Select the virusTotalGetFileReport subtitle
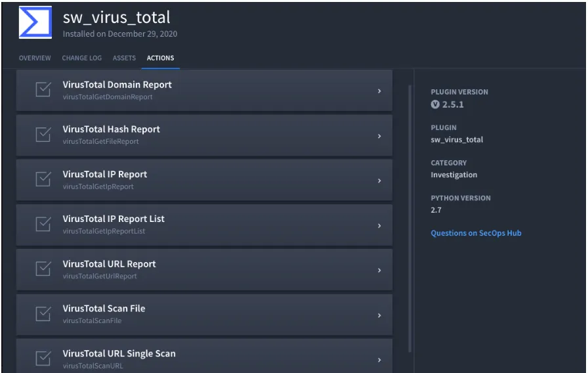This screenshot has height=373, width=588. pos(100,141)
